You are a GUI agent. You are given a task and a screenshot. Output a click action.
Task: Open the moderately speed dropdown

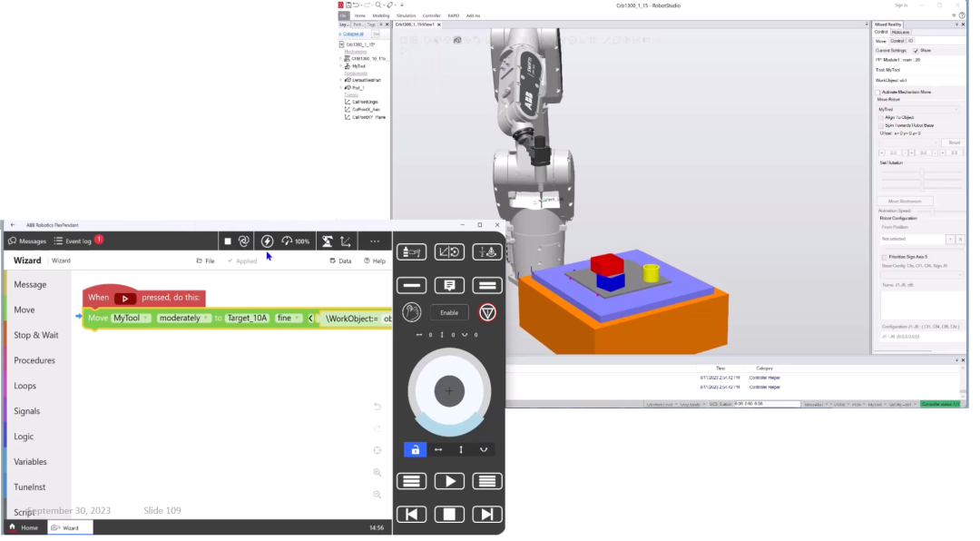click(x=183, y=319)
